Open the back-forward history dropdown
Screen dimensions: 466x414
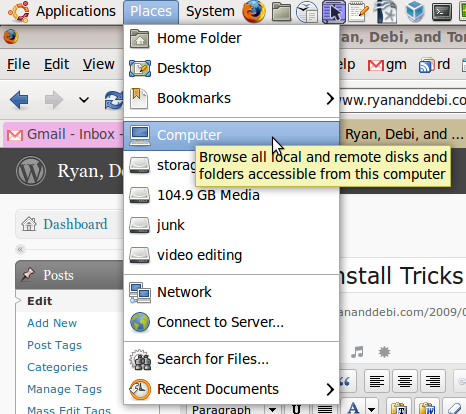[84, 100]
